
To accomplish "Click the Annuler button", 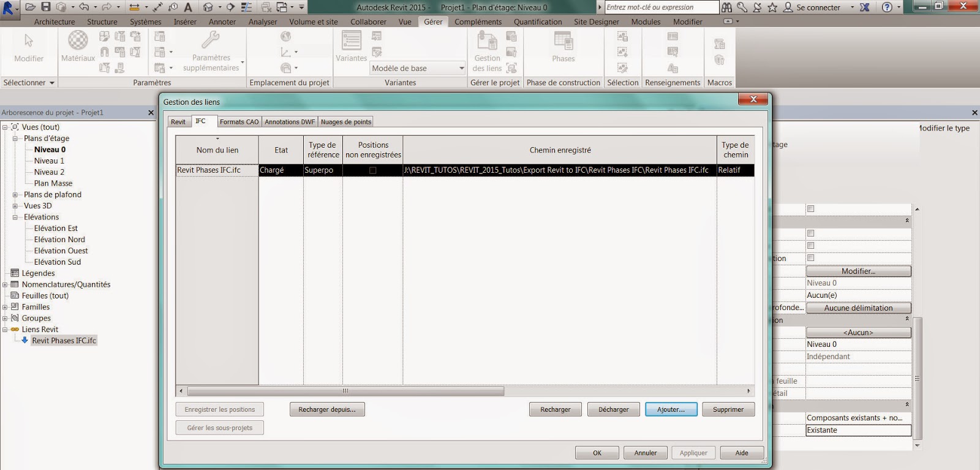I will [x=646, y=453].
